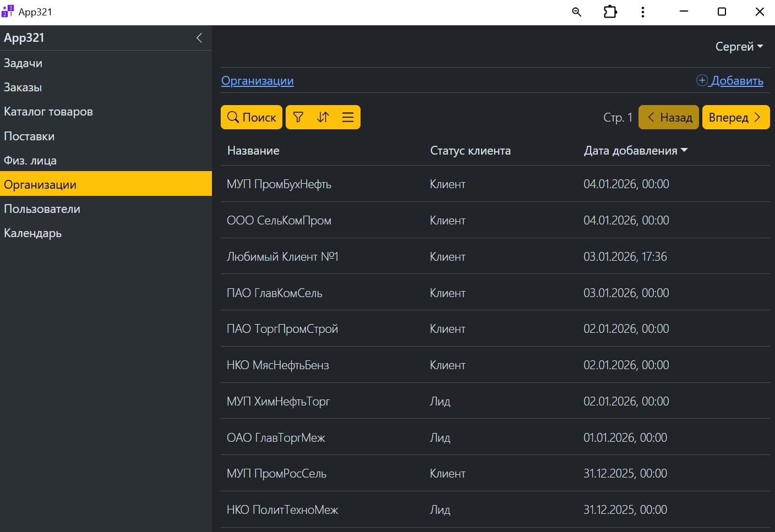Image resolution: width=775 pixels, height=532 pixels.
Task: Open the list menu hamburger icon
Action: click(x=348, y=117)
